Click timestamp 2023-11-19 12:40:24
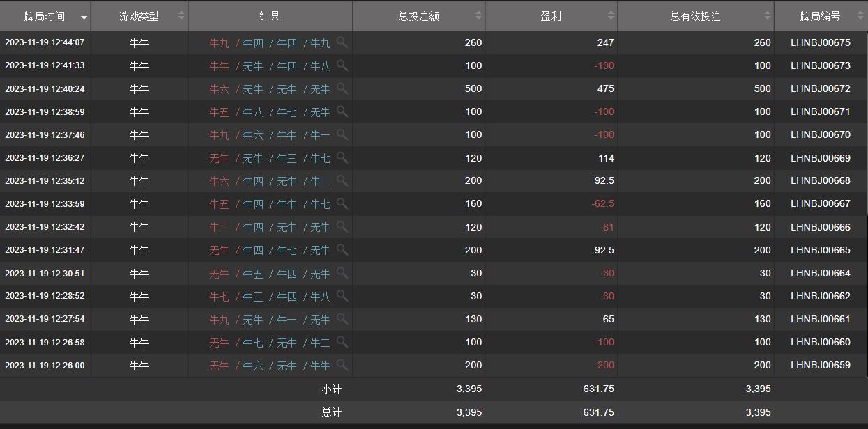Image resolution: width=868 pixels, height=429 pixels. (x=45, y=88)
